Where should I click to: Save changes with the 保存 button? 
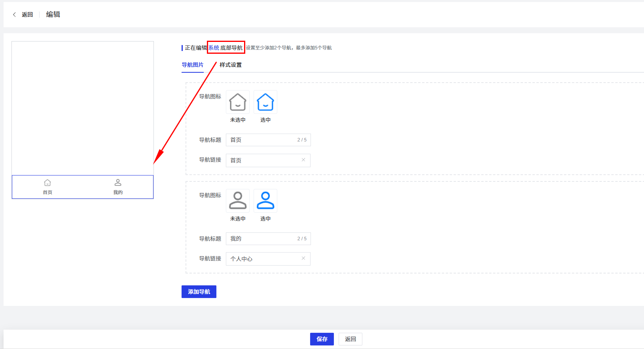[x=322, y=339]
